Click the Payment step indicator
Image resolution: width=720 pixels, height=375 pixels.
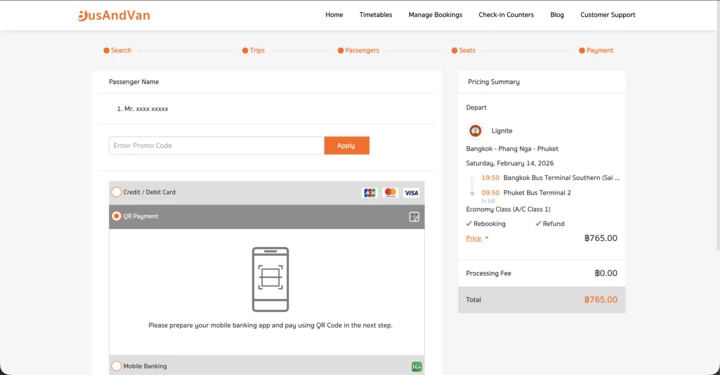pyautogui.click(x=596, y=50)
